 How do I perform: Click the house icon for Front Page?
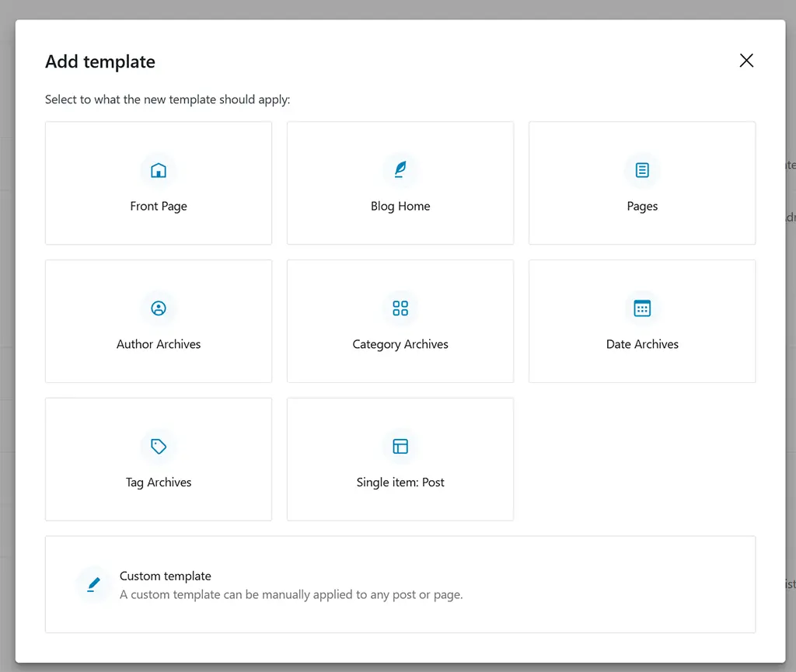[x=159, y=170]
